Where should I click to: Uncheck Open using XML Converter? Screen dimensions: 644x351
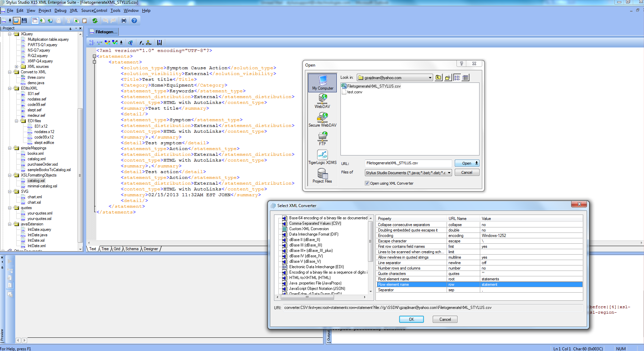367,183
